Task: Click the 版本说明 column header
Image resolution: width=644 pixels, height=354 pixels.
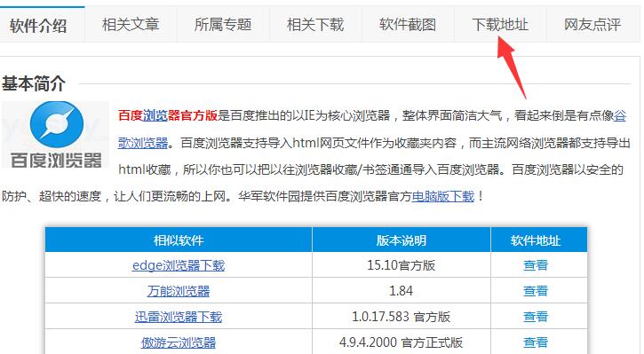Action: 401,240
